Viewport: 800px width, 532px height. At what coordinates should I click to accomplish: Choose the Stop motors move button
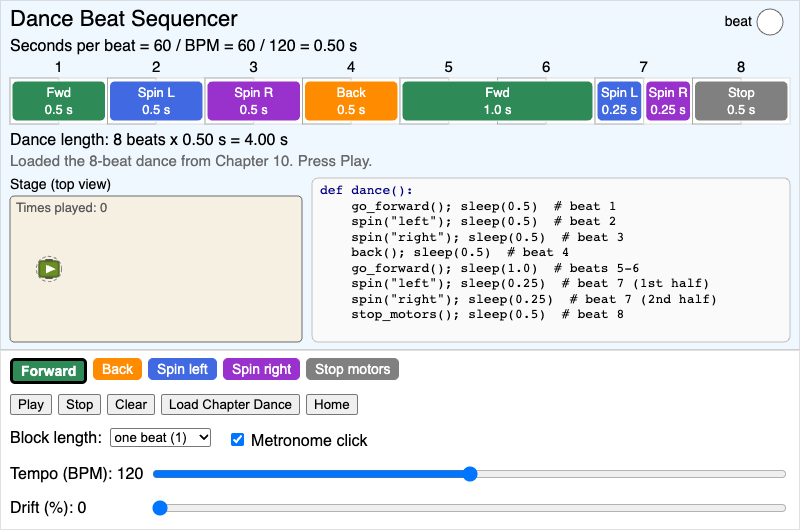352,369
